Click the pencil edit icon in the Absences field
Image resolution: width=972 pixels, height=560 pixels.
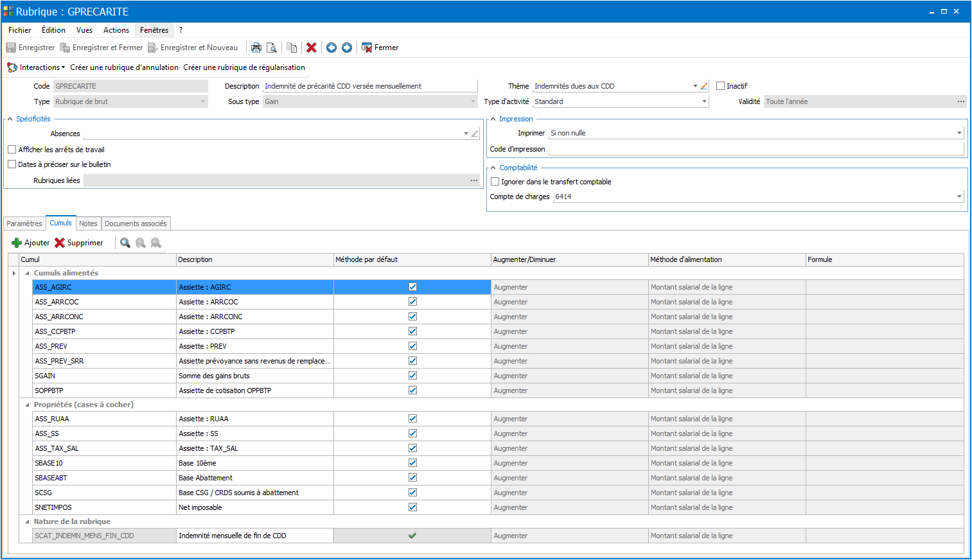475,134
